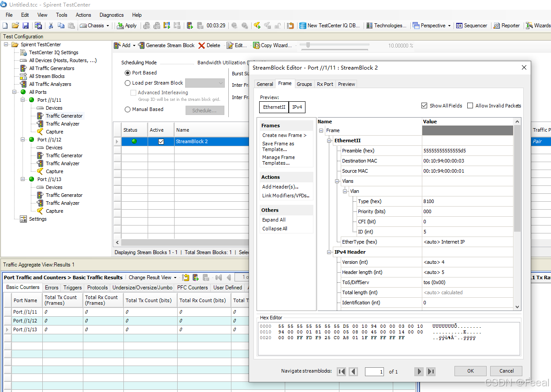The height and width of the screenshot is (392, 551).
Task: Open the Diagnostics menu
Action: pyautogui.click(x=112, y=15)
